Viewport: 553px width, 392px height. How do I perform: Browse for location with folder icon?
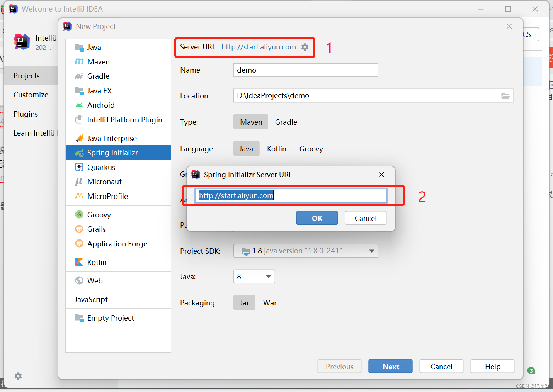coord(505,96)
